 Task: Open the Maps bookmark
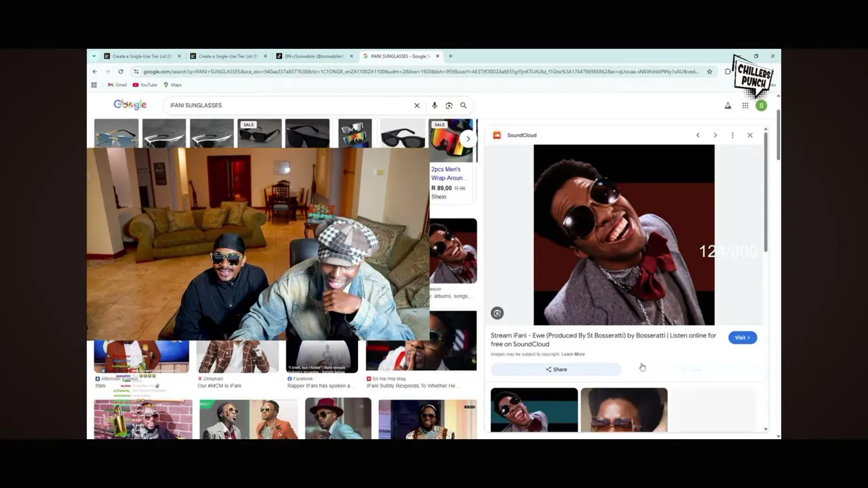(172, 85)
